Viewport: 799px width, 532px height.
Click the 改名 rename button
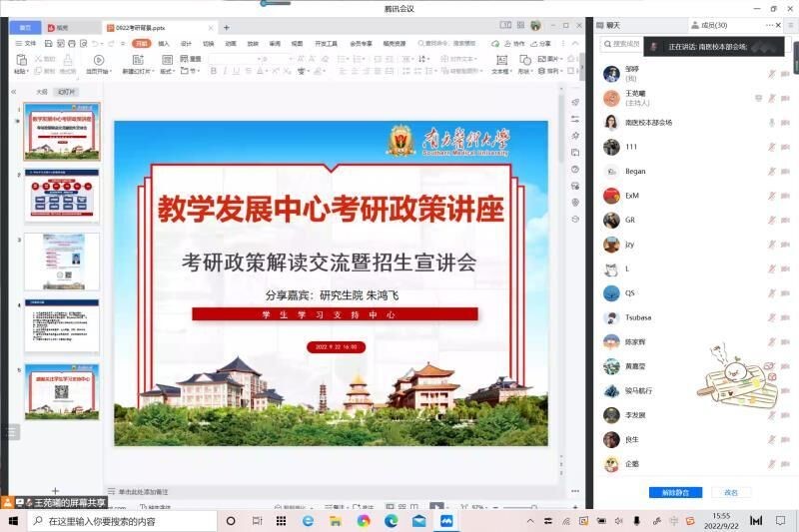pos(731,492)
